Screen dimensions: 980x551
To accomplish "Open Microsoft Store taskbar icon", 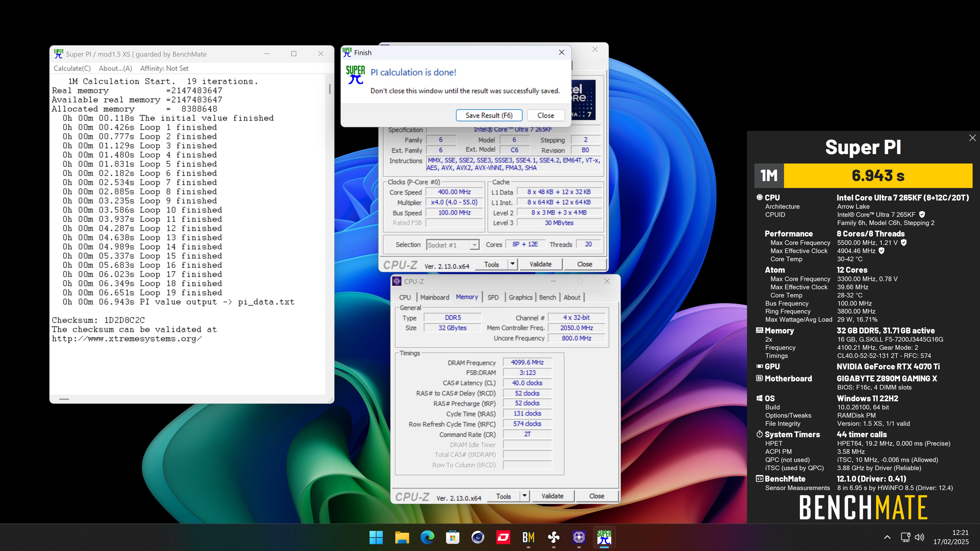I will coord(452,537).
